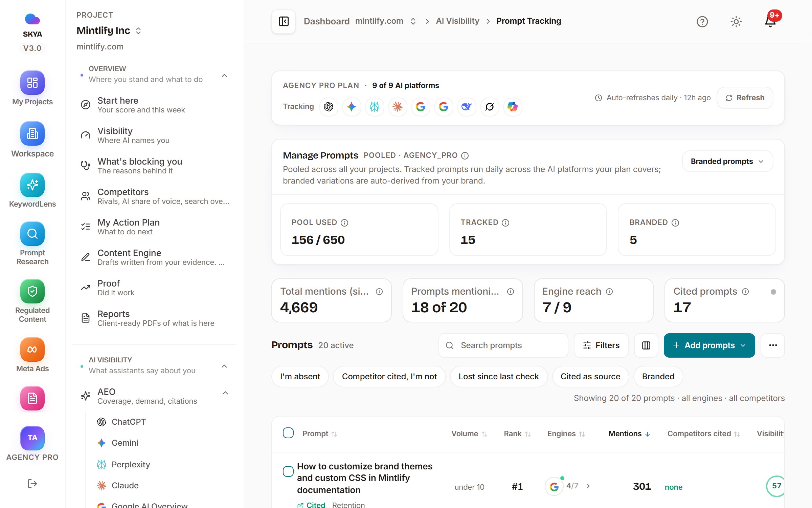The image size is (812, 508).
Task: Open the notifications bell
Action: coord(770,21)
